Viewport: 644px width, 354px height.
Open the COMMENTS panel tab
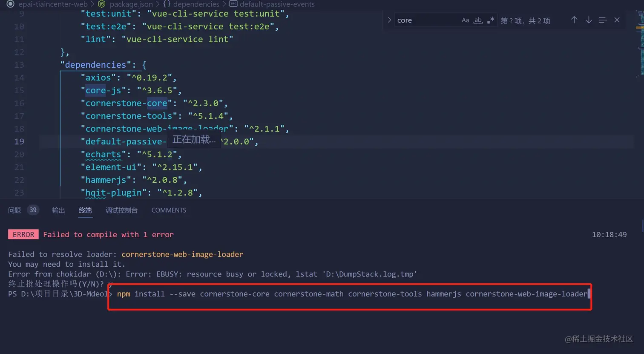tap(168, 210)
